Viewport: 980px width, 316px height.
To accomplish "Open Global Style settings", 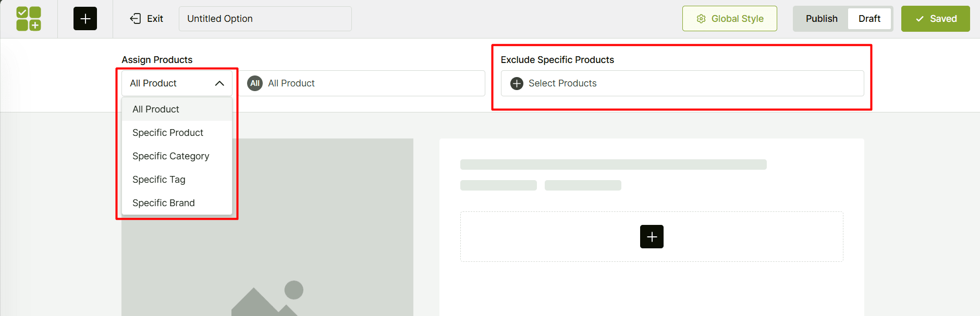I will tap(729, 19).
